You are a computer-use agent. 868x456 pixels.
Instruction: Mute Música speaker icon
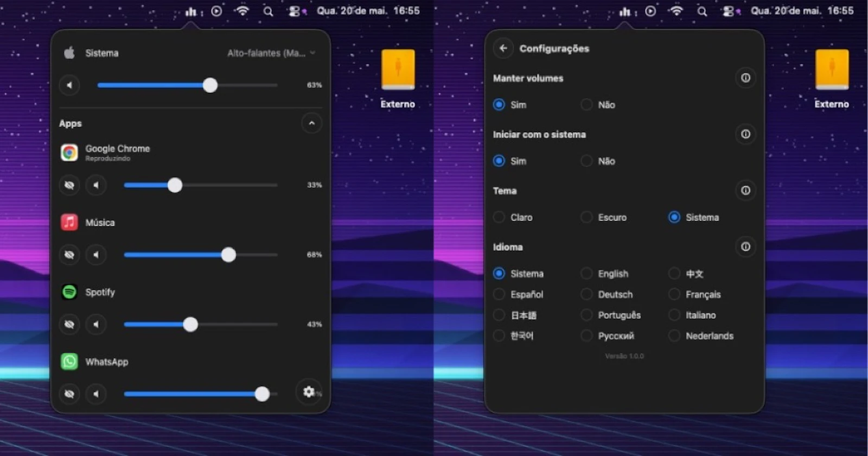96,255
